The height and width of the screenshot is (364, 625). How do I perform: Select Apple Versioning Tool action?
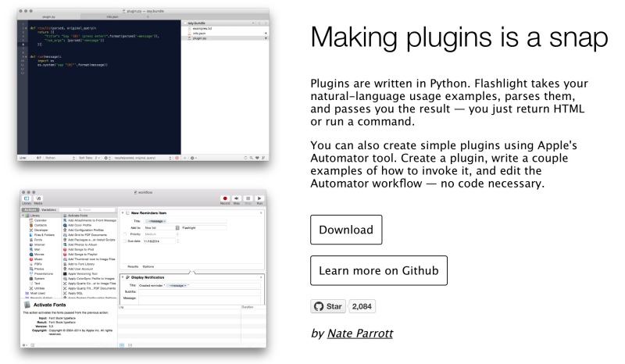tap(80, 274)
